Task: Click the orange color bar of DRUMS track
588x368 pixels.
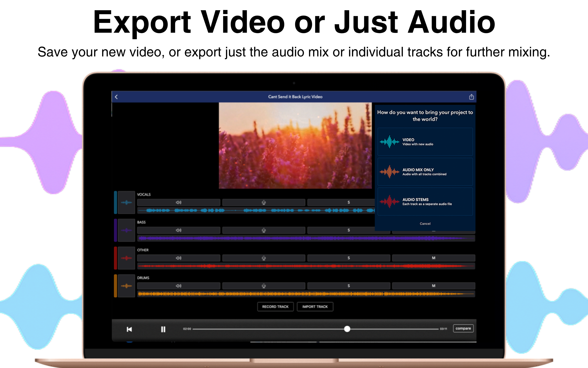Action: 115,286
